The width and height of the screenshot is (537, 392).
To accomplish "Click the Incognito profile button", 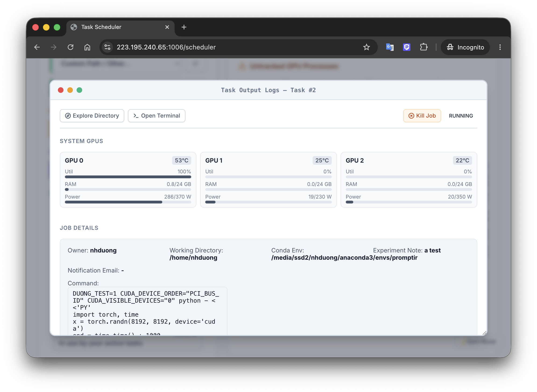I will click(465, 47).
